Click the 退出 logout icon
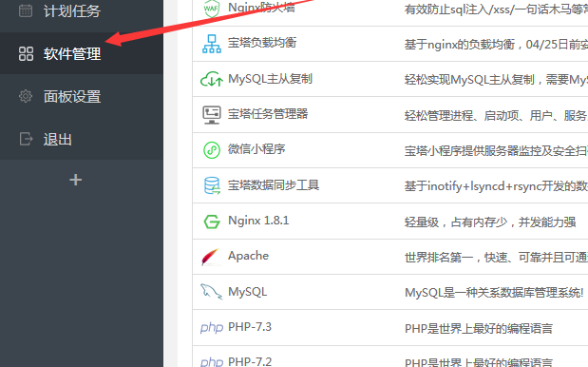The width and height of the screenshot is (588, 367). click(x=26, y=139)
